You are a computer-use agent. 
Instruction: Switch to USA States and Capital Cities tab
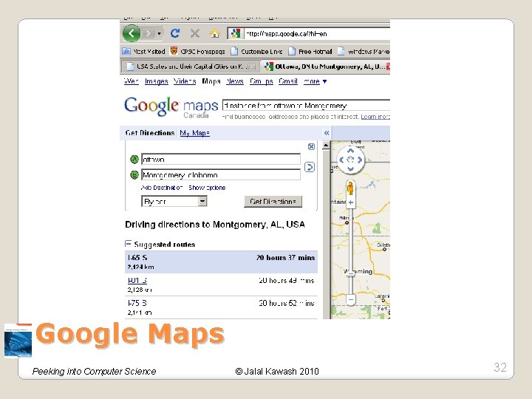coord(190,66)
